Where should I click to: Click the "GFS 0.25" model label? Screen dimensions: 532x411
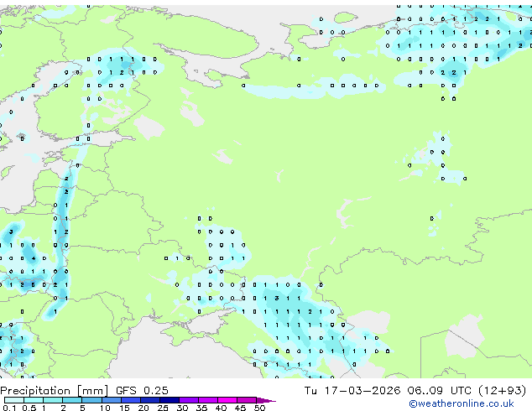tap(142, 391)
